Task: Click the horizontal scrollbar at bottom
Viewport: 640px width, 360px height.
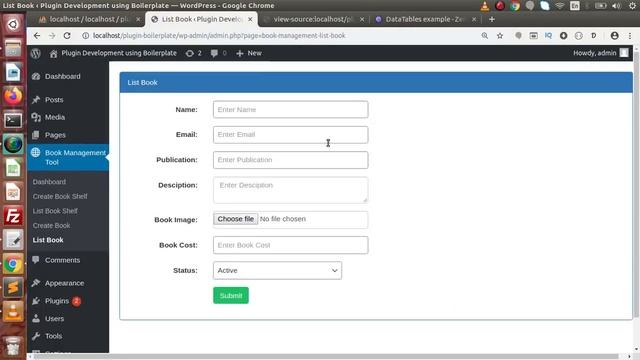Action: pos(327,357)
